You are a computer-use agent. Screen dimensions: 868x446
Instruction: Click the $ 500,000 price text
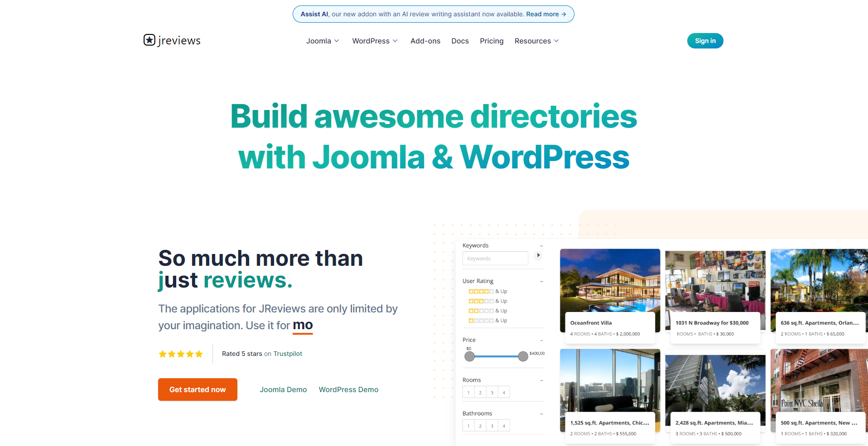(x=731, y=434)
